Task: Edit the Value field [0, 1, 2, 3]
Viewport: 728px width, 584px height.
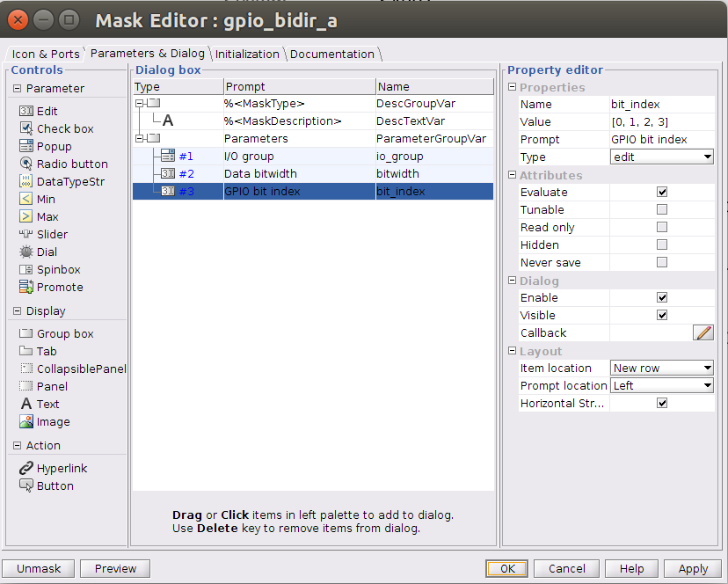Action: 662,121
